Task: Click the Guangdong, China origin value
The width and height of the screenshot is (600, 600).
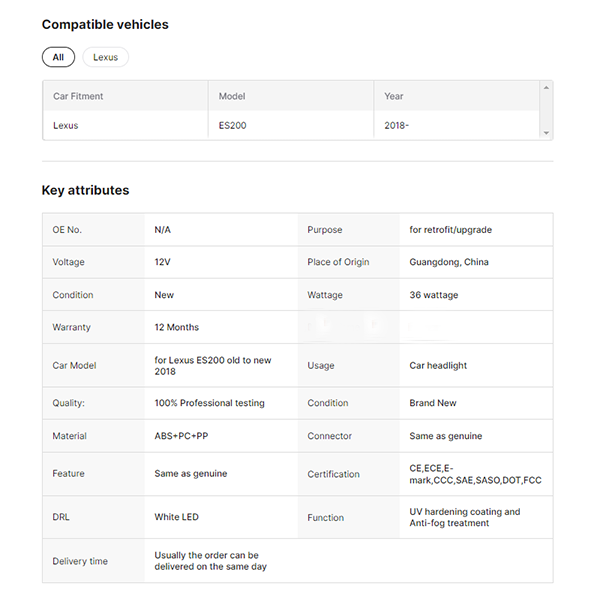Action: tap(449, 262)
